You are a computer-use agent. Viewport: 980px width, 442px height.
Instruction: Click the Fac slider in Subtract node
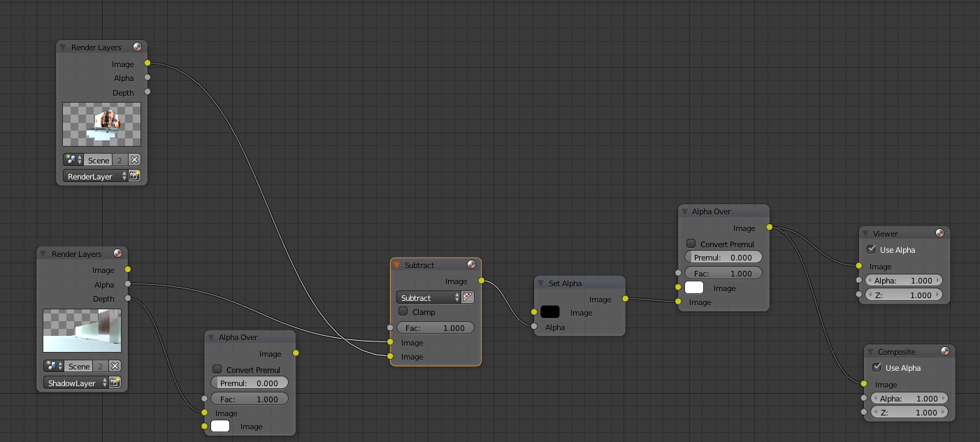pos(435,327)
